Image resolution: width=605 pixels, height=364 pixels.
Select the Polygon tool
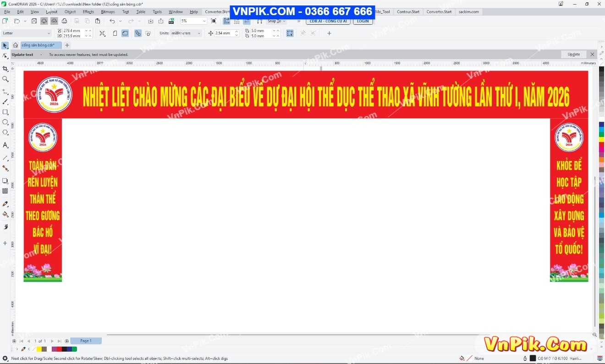[x=5, y=132]
